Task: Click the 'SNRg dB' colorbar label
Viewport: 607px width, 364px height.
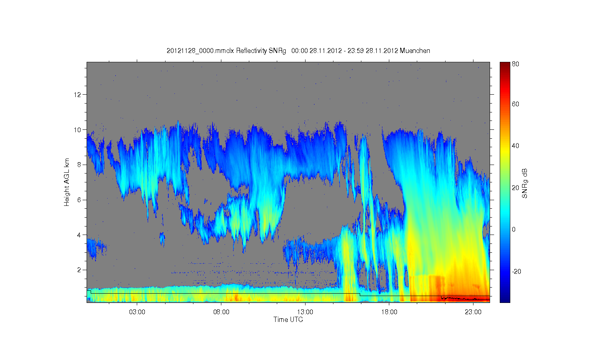Action: tap(524, 183)
